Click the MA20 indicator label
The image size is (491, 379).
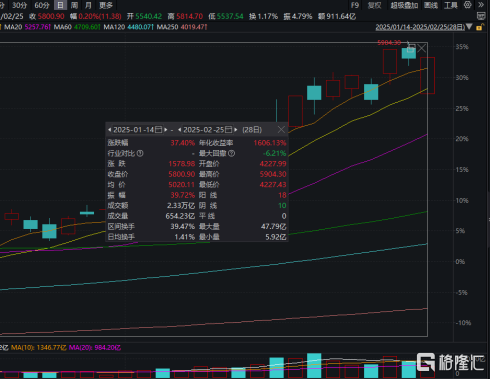click(x=13, y=27)
